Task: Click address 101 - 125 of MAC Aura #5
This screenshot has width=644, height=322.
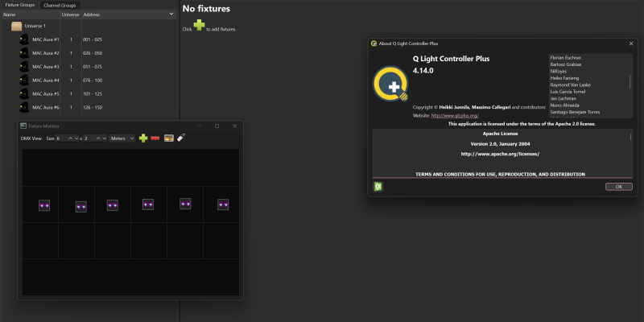Action: [x=93, y=93]
